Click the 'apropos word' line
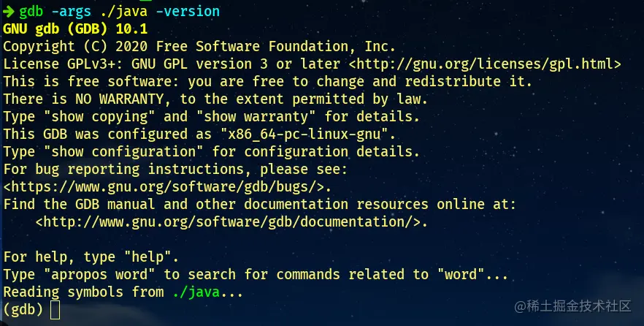Viewport: 644px width, 326px height. (x=256, y=275)
